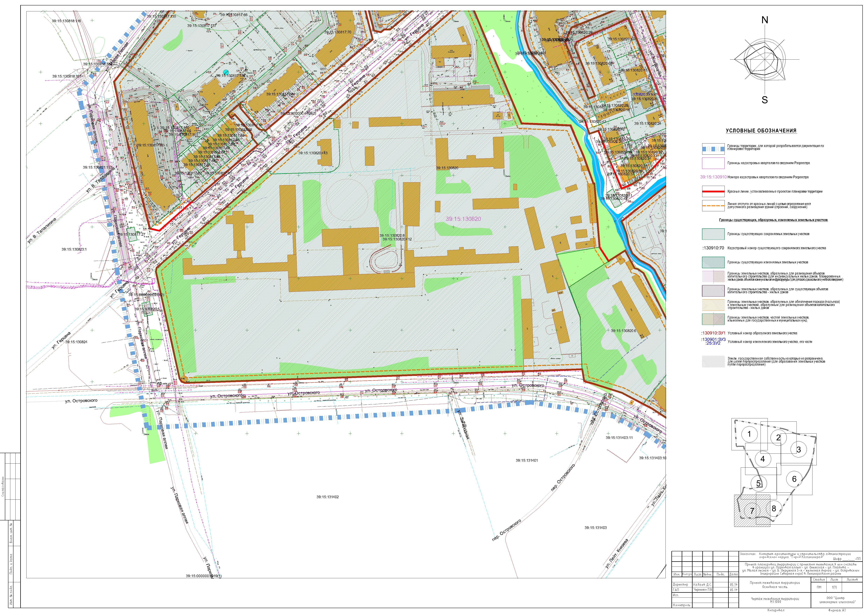Click the 'УСЛОВНЫЕ ОБОЗНАЧЕНИЯ' legend heading

761,131
